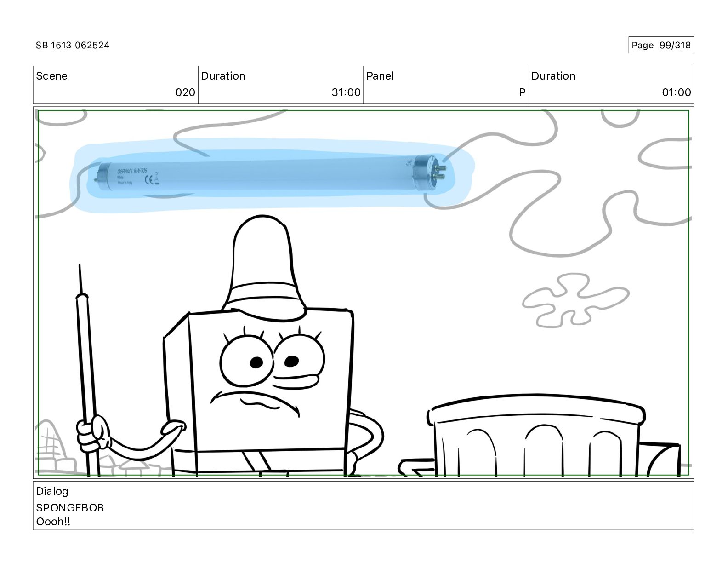This screenshot has width=728, height=563.
Task: Select the 'Panel' column label
Action: [380, 76]
